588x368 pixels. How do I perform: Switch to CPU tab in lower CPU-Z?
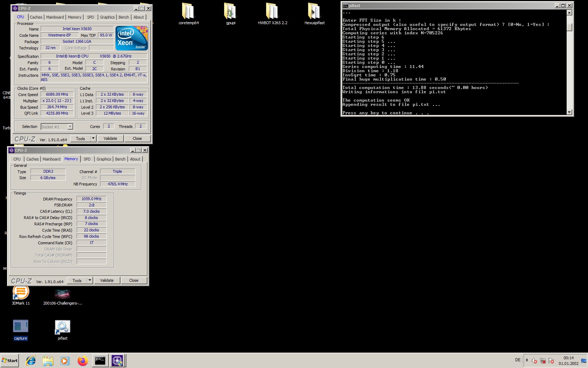coord(17,159)
